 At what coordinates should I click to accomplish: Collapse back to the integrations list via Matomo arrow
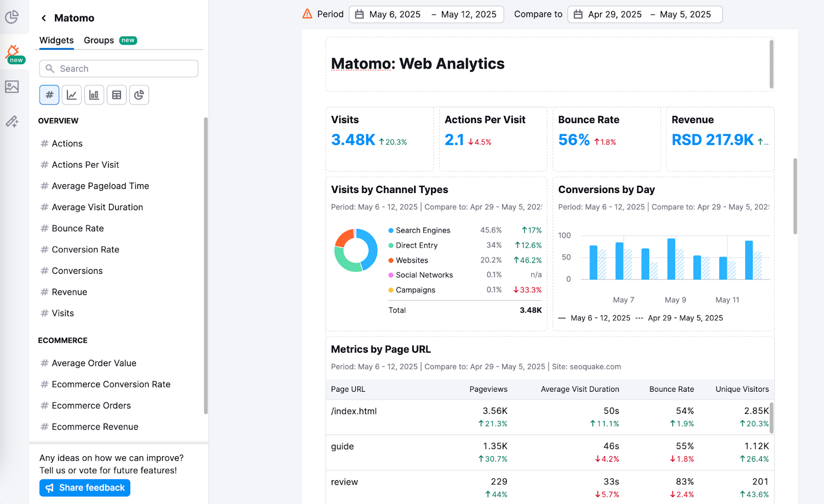(x=43, y=18)
